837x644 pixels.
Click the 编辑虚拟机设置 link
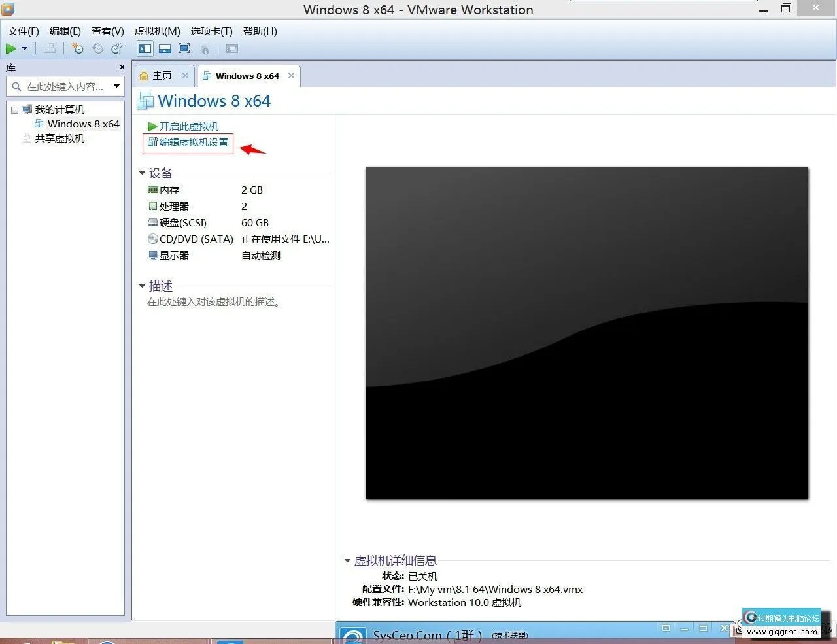(x=188, y=143)
